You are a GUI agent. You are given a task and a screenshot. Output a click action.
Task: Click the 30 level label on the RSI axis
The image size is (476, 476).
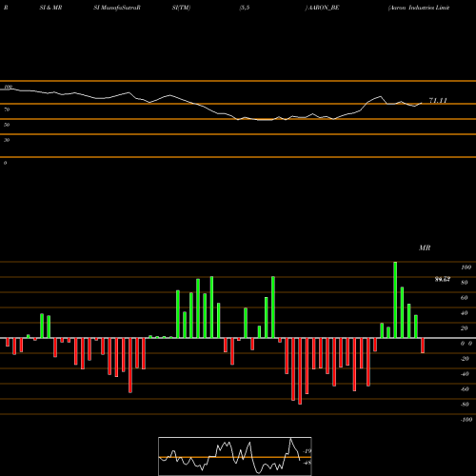click(7, 140)
